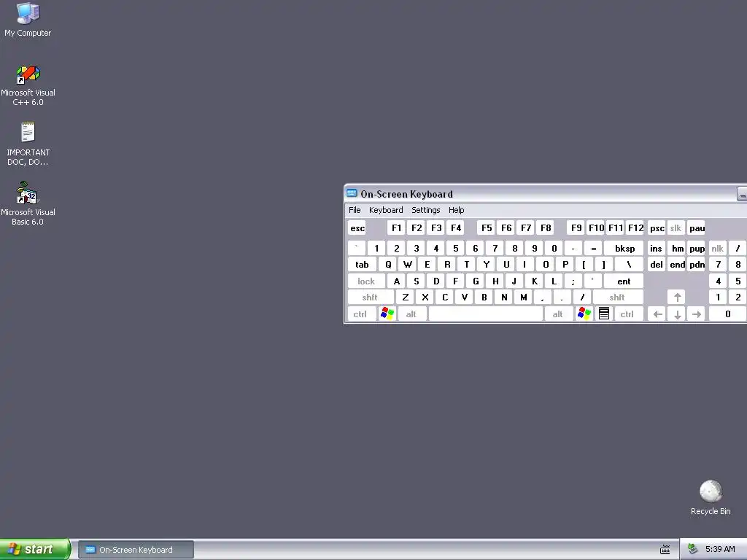Click the right Windows logo key
This screenshot has height=560, width=747.
(x=584, y=314)
